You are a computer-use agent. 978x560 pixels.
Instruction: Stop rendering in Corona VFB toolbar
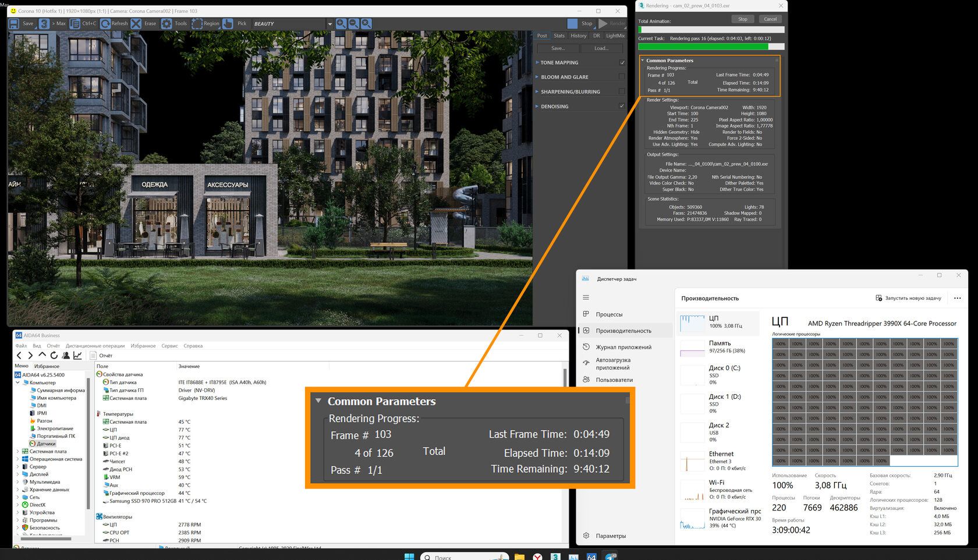point(580,24)
